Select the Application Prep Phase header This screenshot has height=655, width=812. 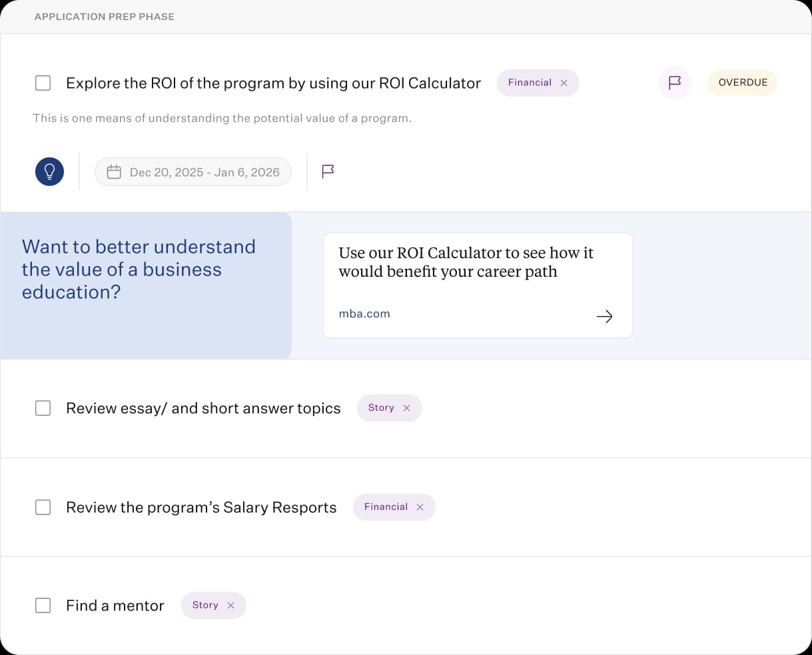click(x=104, y=17)
